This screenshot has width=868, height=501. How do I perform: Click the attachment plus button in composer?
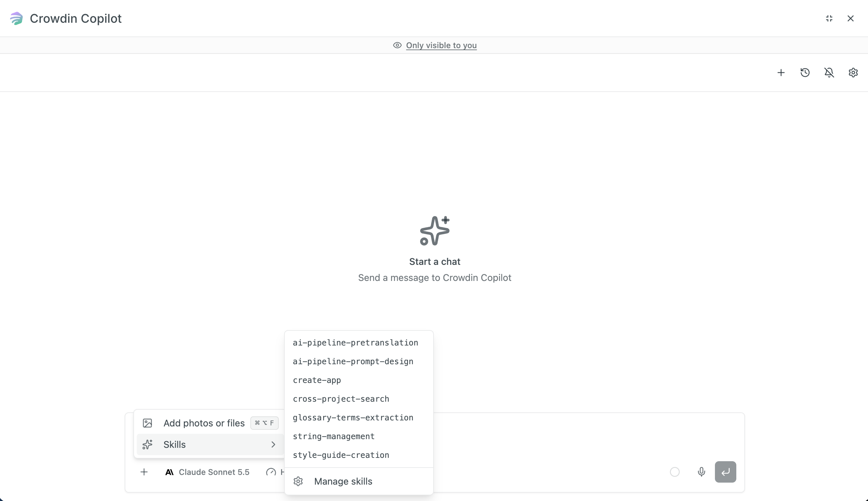(x=144, y=472)
